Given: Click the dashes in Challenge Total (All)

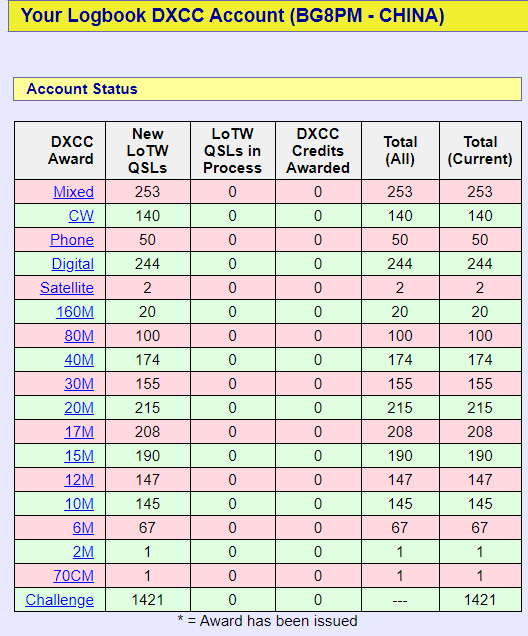Looking at the screenshot, I should [x=400, y=601].
